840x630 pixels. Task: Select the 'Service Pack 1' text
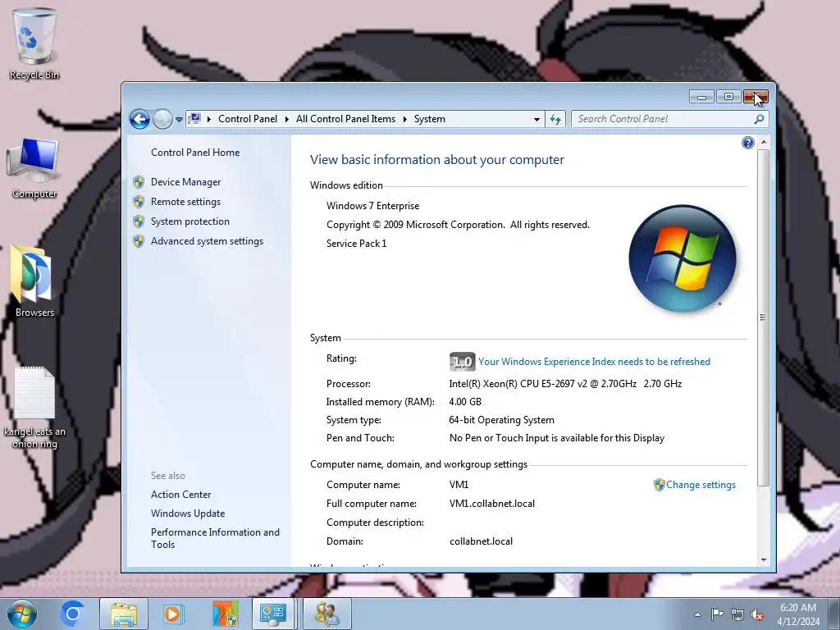(356, 243)
